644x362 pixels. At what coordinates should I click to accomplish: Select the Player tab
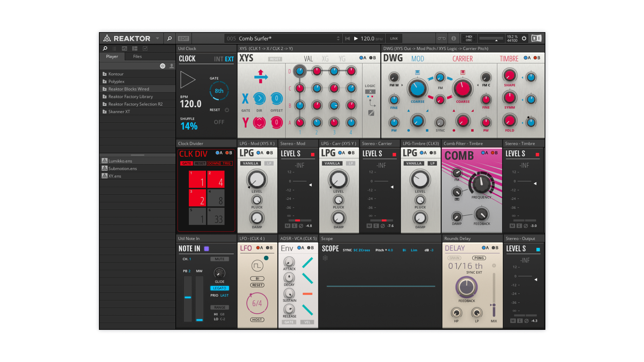[x=112, y=57]
